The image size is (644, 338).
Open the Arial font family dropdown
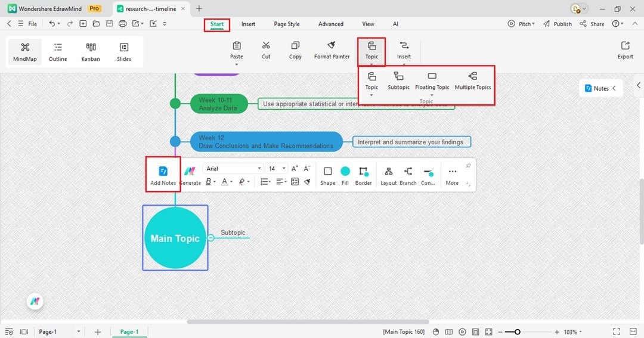click(233, 168)
